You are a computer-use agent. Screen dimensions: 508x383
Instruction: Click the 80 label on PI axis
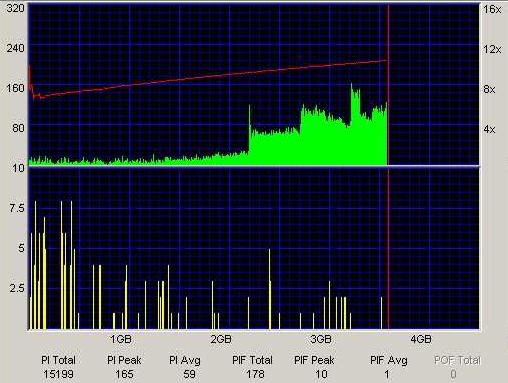[18, 128]
